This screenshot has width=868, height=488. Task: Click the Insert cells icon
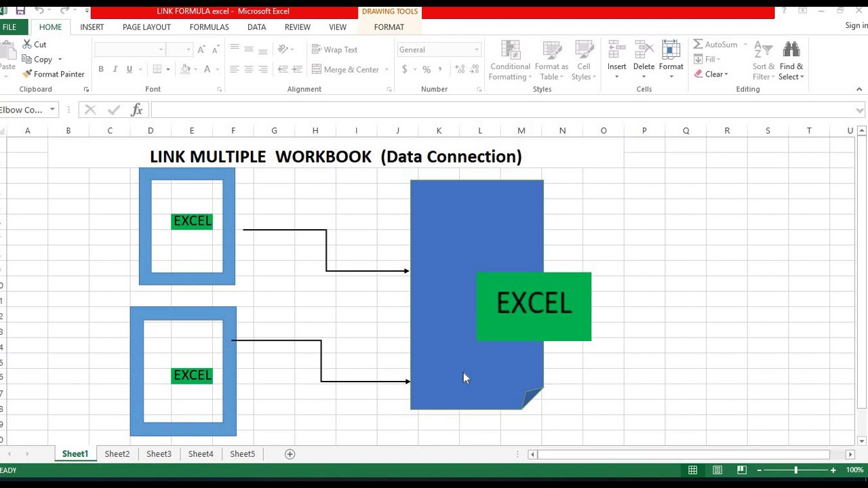616,51
